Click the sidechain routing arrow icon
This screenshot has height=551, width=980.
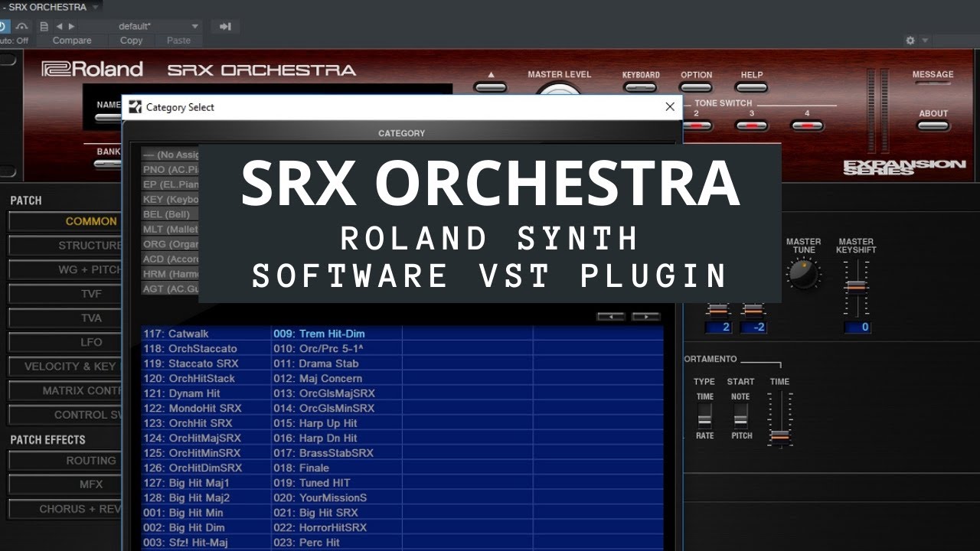225,26
